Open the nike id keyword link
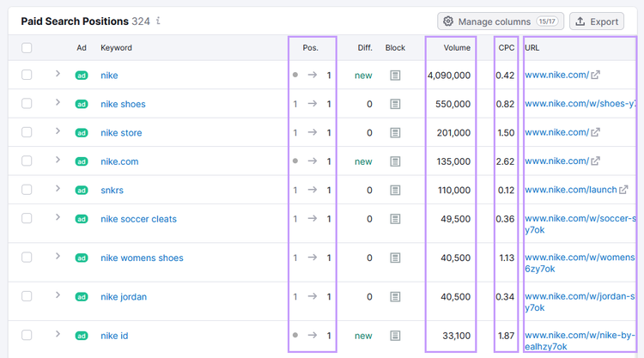The width and height of the screenshot is (644, 358). point(114,336)
